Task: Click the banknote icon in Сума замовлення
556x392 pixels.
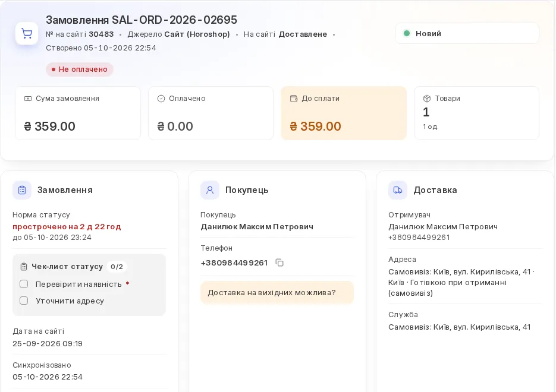Action: point(28,99)
